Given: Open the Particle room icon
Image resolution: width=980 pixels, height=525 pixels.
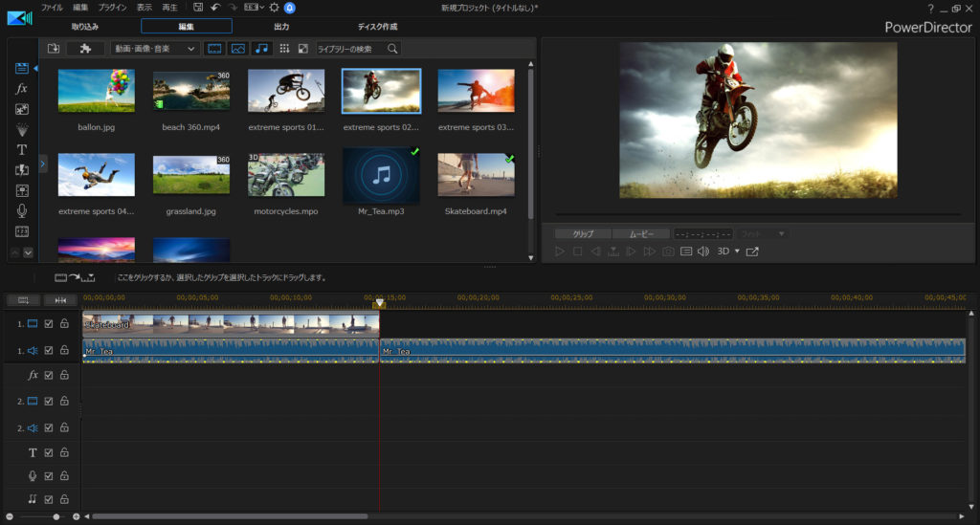Looking at the screenshot, I should tap(22, 130).
